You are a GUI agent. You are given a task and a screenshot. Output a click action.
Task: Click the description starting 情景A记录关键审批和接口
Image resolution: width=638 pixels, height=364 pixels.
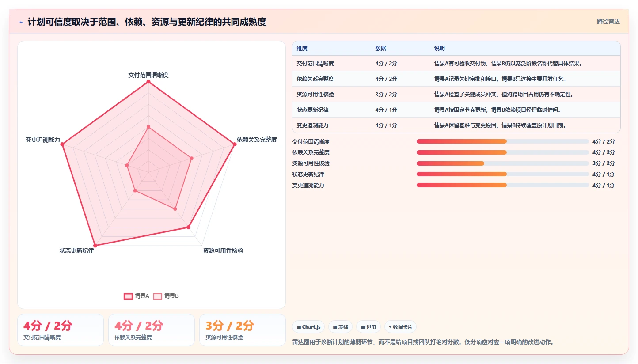click(500, 79)
